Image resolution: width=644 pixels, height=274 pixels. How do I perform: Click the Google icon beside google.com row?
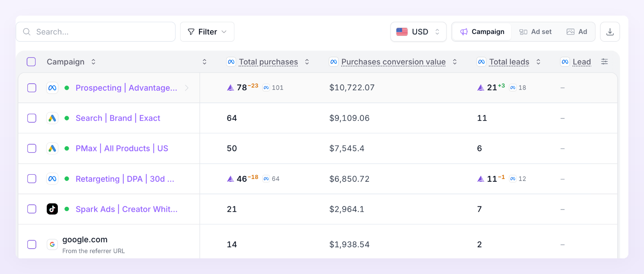(x=52, y=244)
